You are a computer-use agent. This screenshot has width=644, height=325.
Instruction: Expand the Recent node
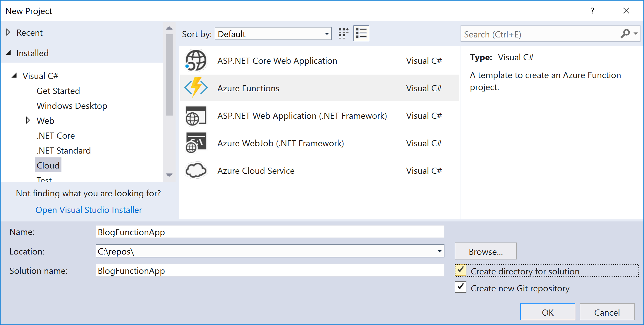click(x=8, y=32)
